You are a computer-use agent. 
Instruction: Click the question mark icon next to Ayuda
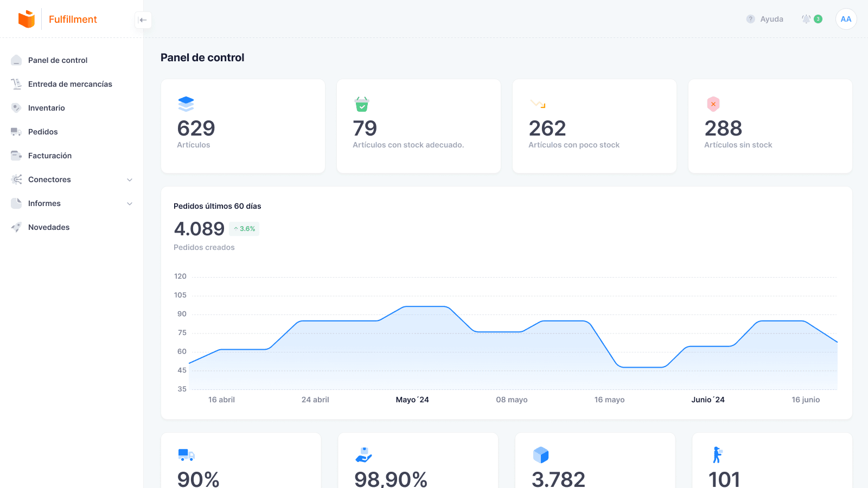(x=750, y=19)
